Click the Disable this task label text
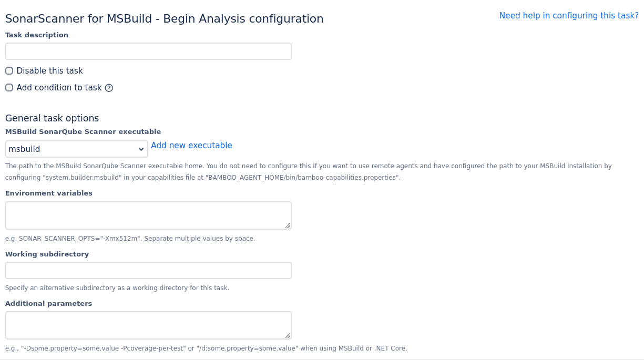Viewport: 644px width, 360px height. coord(50,71)
